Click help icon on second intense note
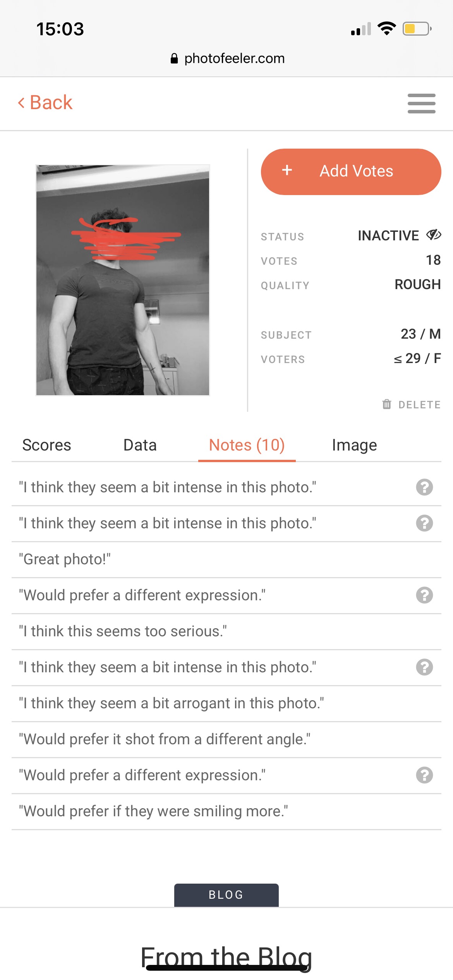This screenshot has width=453, height=980. coord(424,523)
